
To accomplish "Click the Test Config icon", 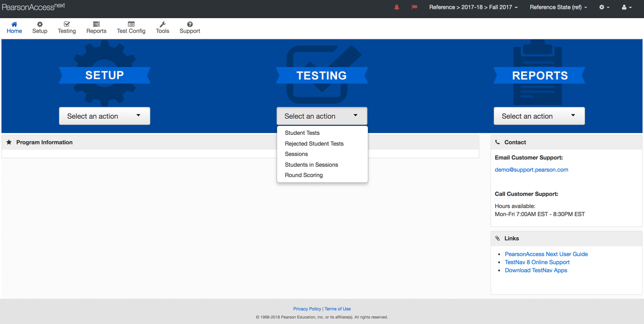I will [x=131, y=24].
